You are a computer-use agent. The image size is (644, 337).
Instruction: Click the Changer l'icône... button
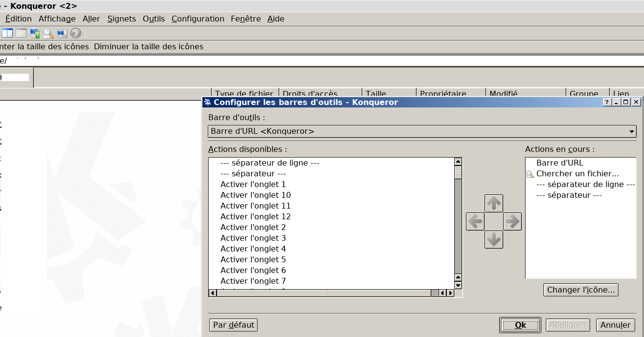tap(581, 290)
